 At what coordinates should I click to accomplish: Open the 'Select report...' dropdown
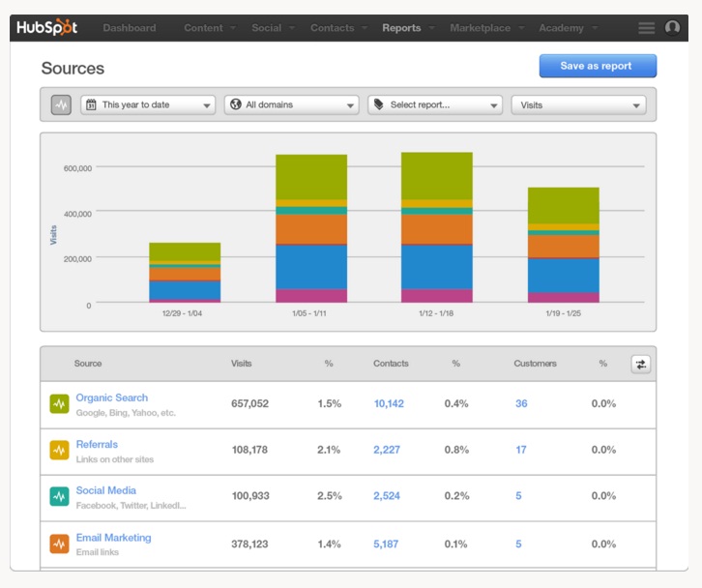435,104
